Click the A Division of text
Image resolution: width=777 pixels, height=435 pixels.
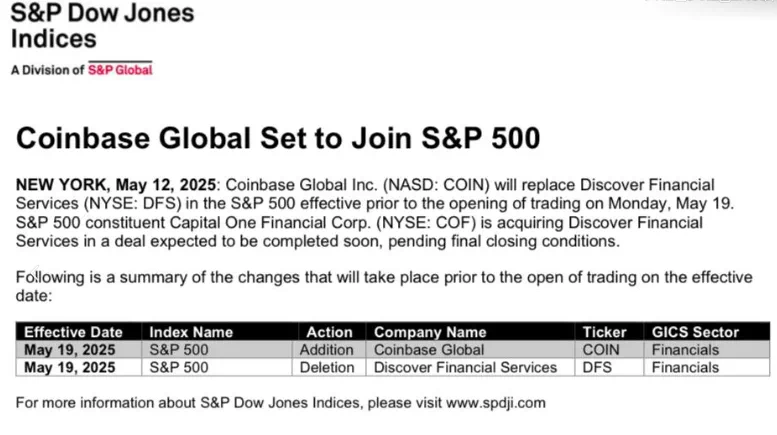pos(48,70)
